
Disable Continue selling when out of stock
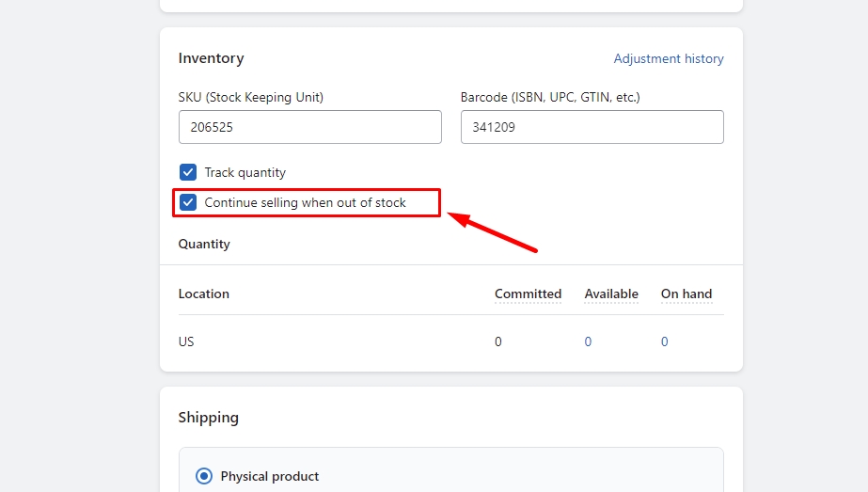click(x=188, y=202)
